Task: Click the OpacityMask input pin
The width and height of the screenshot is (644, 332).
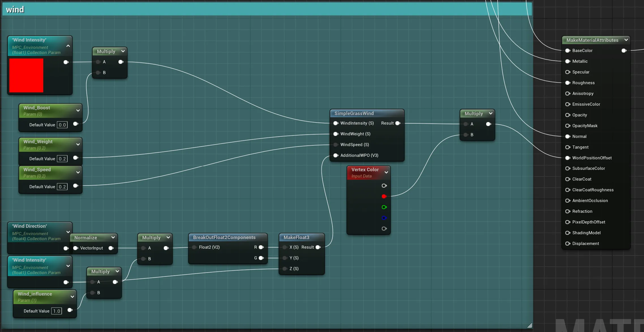Action: coord(568,126)
